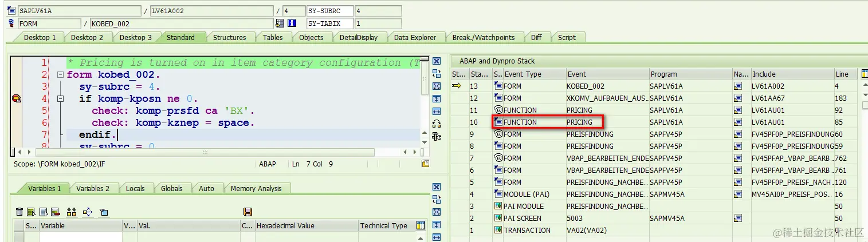This screenshot has height=242, width=868.
Task: Select the TRANSACTION VA02(VA02) stack row
Action: [654, 230]
